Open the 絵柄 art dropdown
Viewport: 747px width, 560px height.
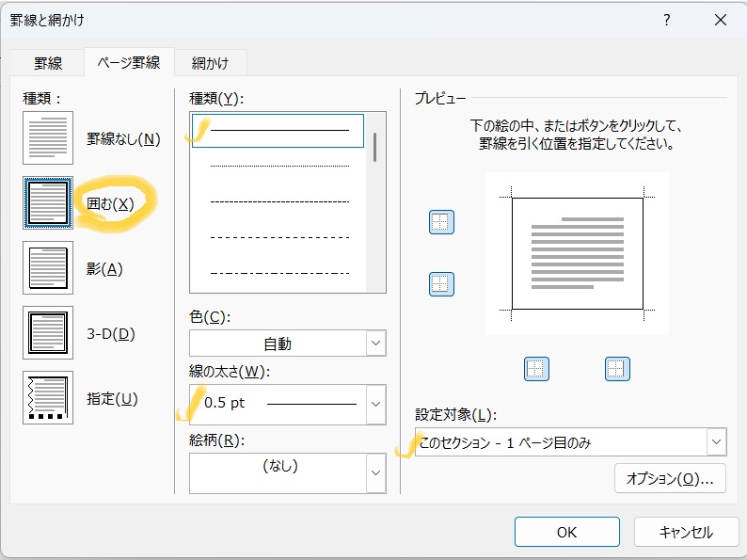click(287, 472)
